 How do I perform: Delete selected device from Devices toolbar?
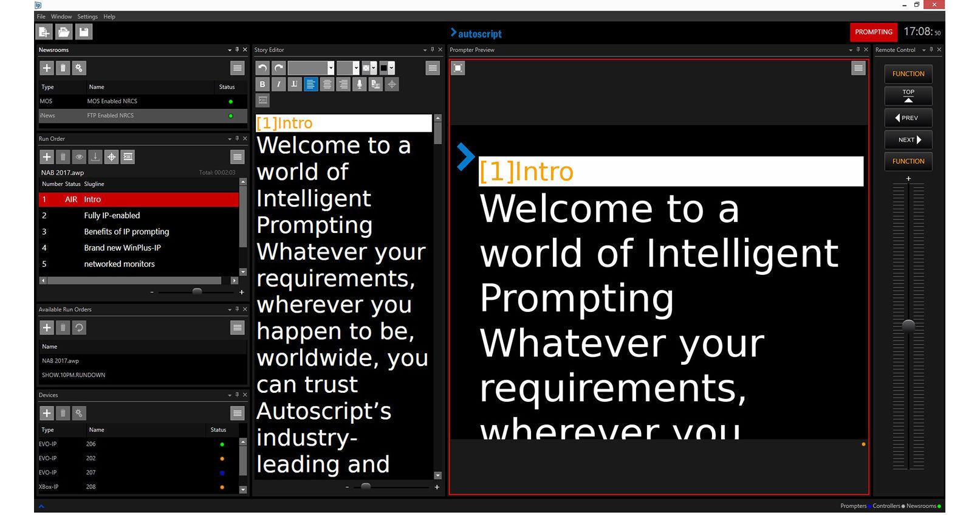[63, 413]
